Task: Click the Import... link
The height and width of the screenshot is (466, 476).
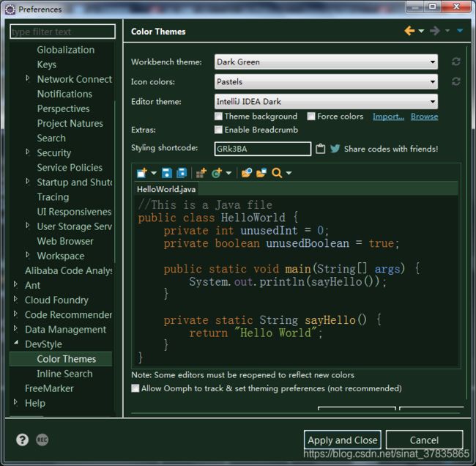Action: [x=388, y=116]
